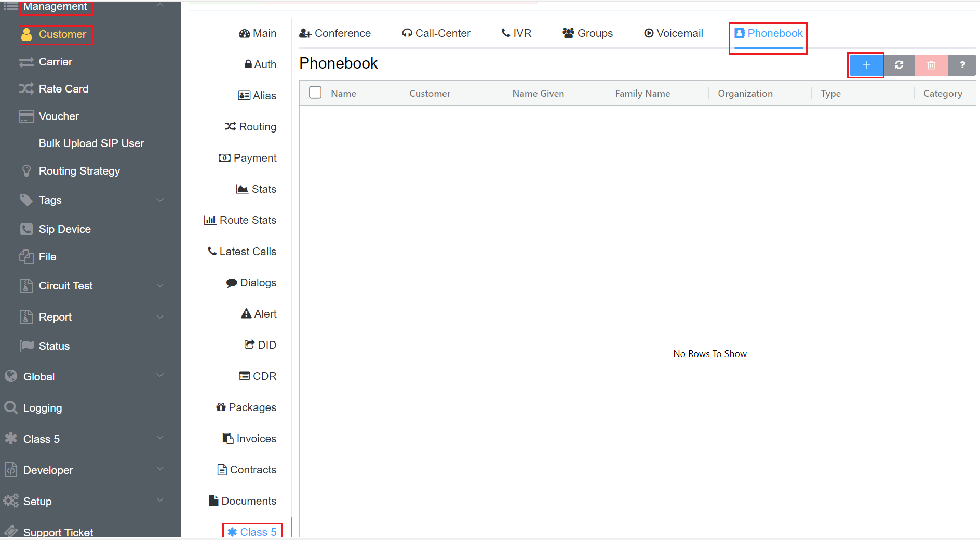Open the Alert section
The height and width of the screenshot is (540, 980).
(259, 314)
